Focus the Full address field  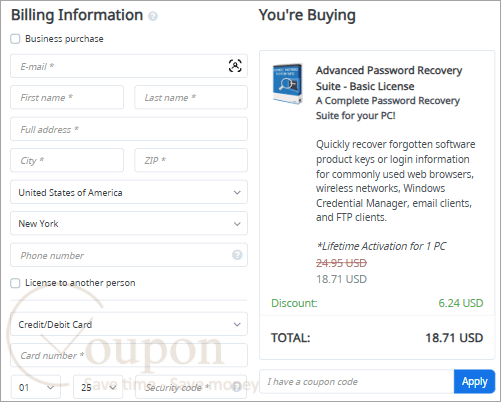tap(129, 129)
